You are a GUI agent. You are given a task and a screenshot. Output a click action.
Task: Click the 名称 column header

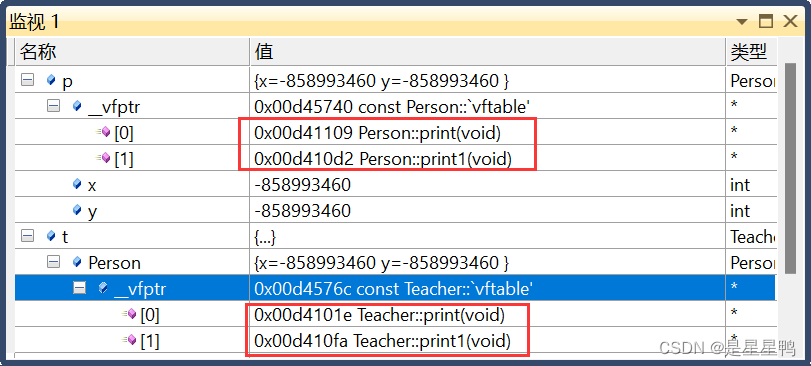pyautogui.click(x=132, y=52)
